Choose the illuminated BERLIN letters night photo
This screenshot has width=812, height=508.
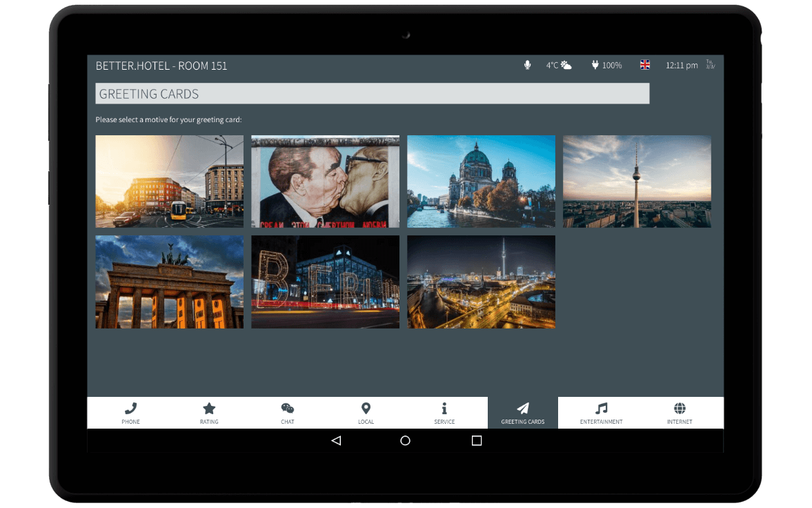point(325,282)
